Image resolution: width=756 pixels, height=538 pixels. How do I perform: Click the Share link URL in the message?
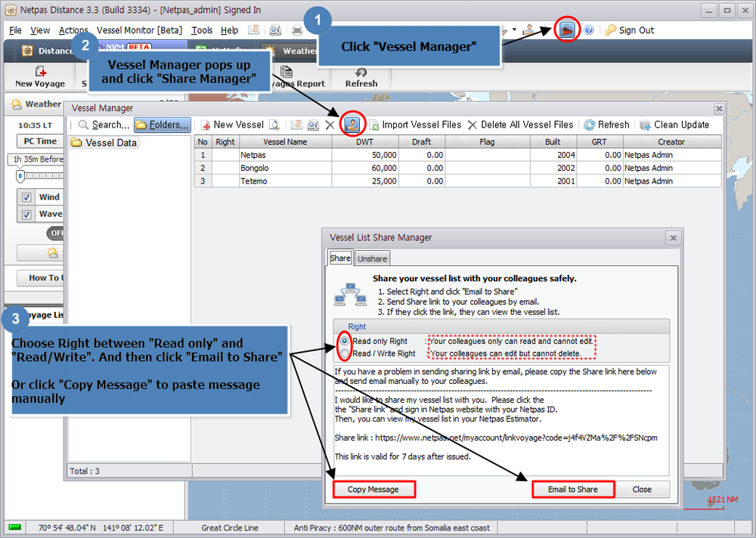516,438
